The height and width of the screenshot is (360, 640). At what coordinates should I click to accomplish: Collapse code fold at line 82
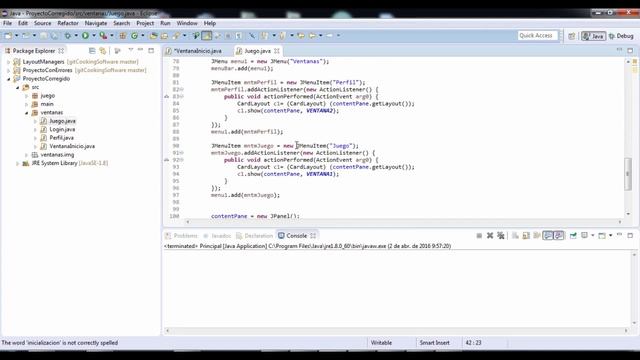pos(182,89)
